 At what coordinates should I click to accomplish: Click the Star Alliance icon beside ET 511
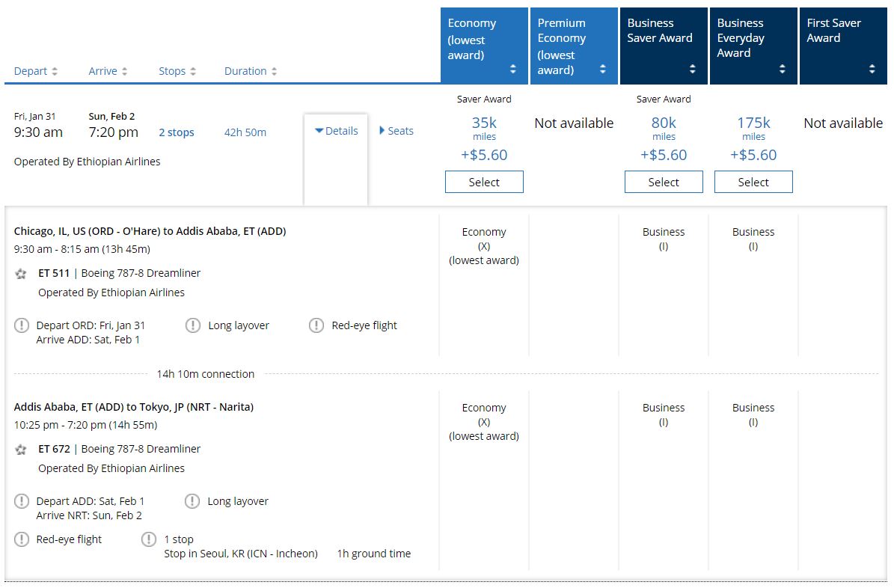tap(21, 274)
